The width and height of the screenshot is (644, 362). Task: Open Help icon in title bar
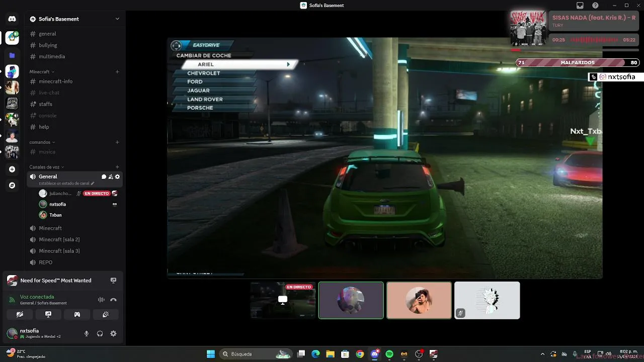(596, 5)
